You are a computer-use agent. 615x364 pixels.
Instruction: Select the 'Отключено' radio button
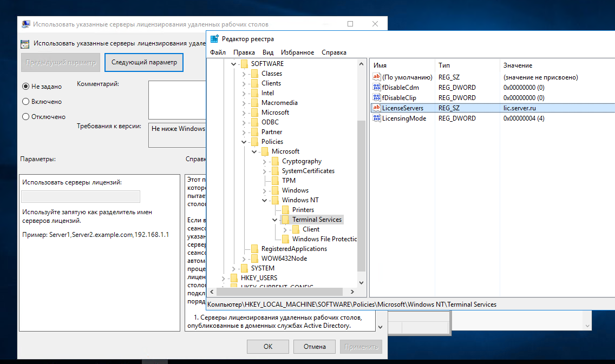[x=26, y=117]
